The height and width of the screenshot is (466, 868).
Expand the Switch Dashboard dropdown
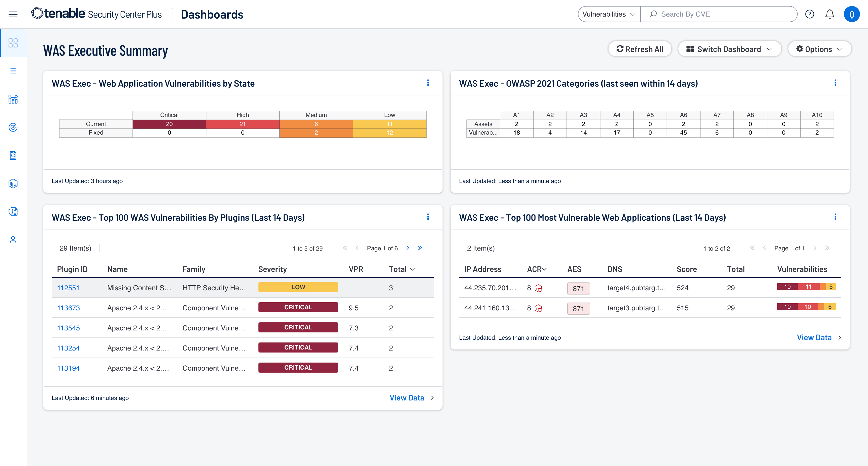(729, 49)
